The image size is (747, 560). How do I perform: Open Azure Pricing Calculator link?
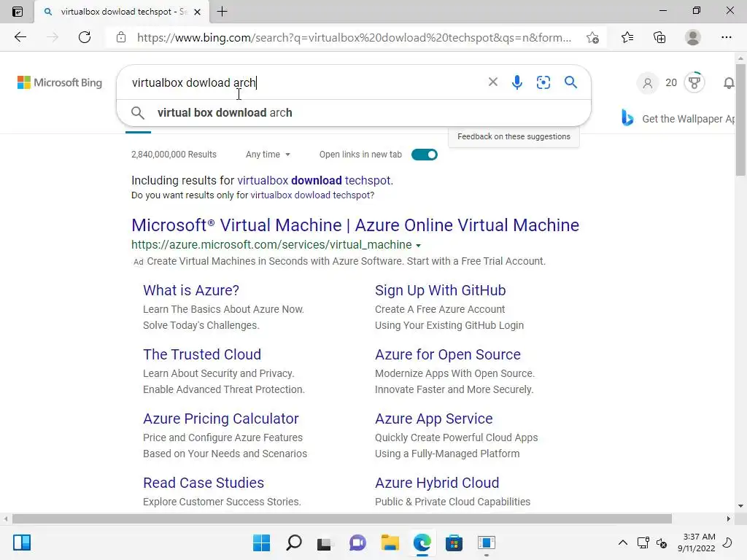220,419
